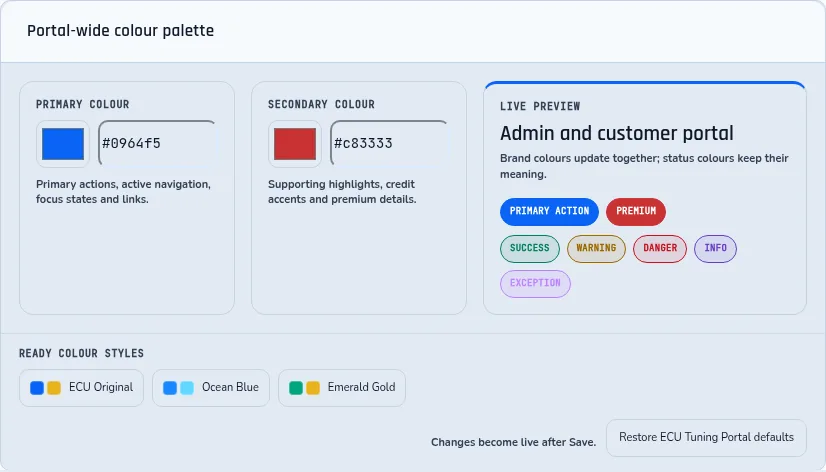Click the Secondary Colour label
826x472 pixels.
[x=321, y=104]
